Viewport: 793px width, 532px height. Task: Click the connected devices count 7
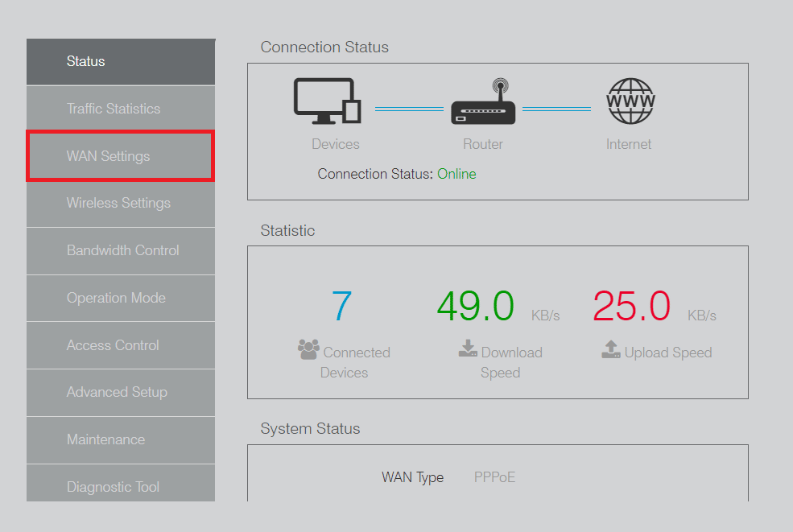tap(341, 307)
